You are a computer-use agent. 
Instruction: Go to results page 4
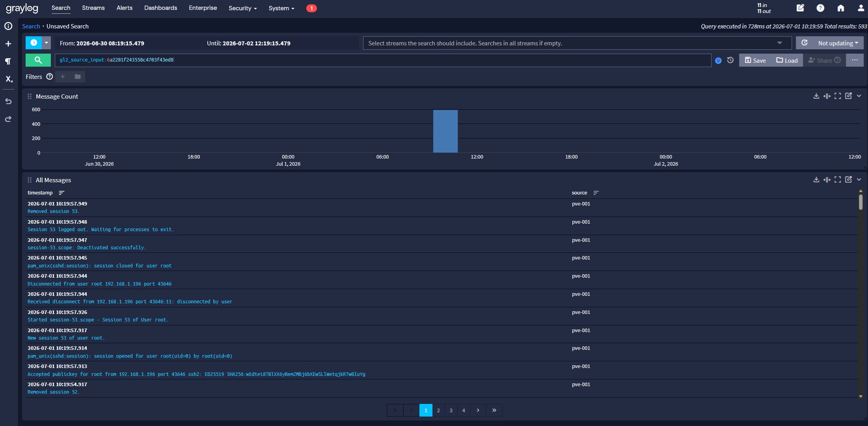pyautogui.click(x=464, y=410)
